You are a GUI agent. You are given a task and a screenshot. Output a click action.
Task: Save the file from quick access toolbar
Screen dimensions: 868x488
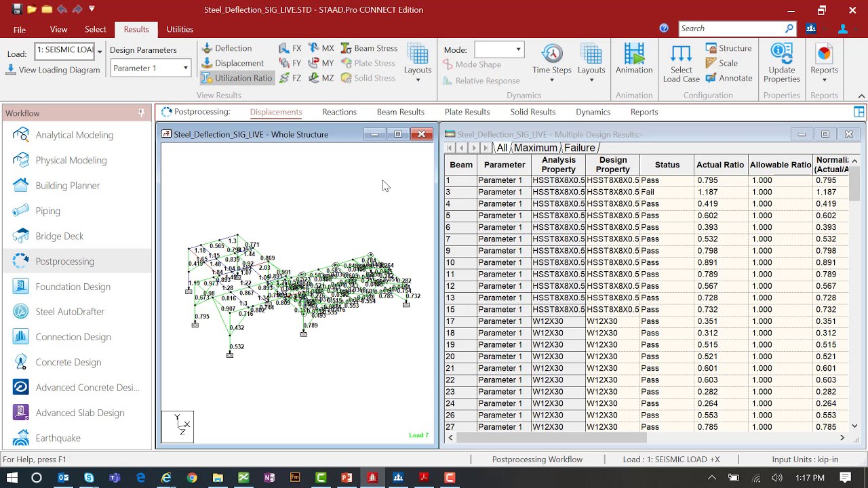(17, 9)
